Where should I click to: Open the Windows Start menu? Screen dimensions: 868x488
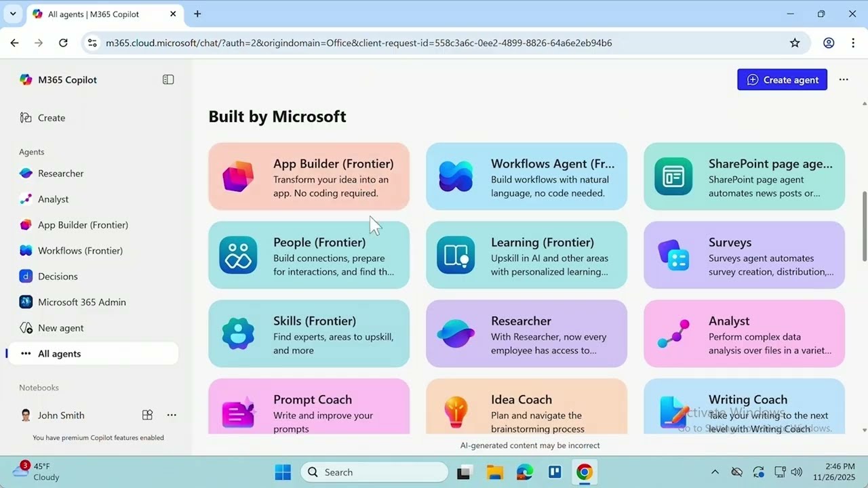283,472
